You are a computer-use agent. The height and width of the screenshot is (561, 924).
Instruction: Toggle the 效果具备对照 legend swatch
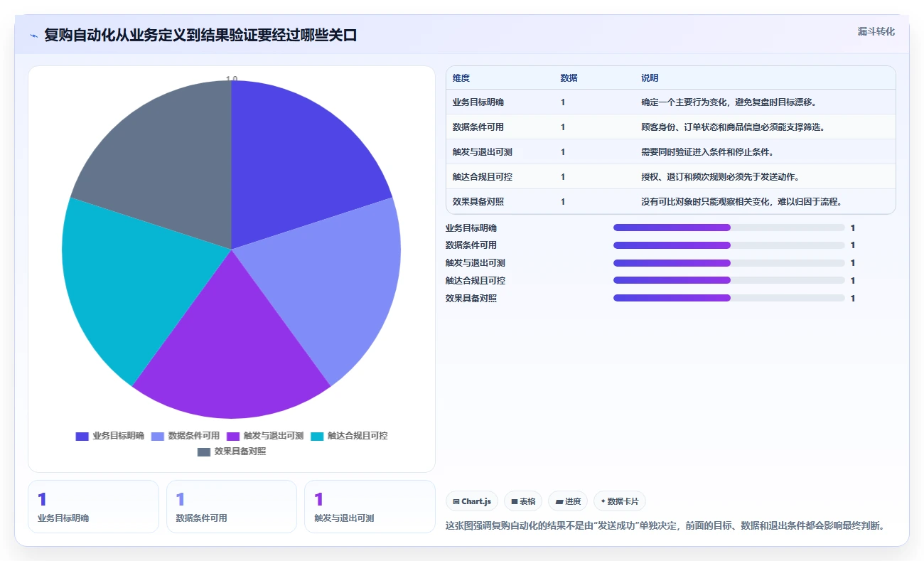pyautogui.click(x=204, y=452)
